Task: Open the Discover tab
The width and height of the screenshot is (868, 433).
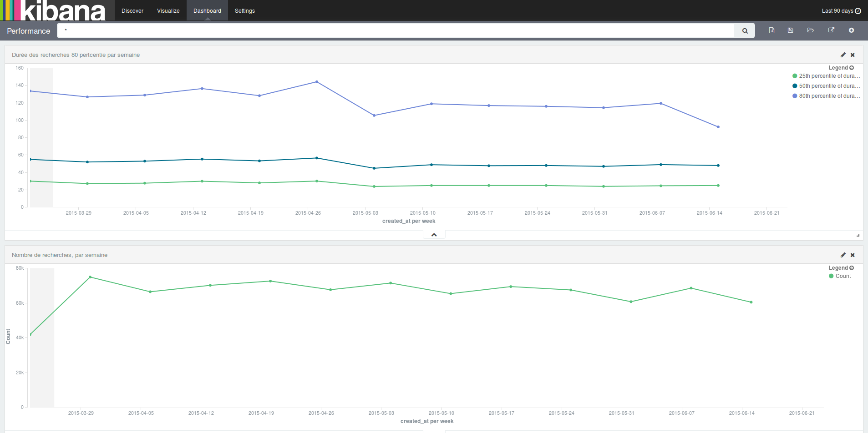Action: (x=132, y=11)
